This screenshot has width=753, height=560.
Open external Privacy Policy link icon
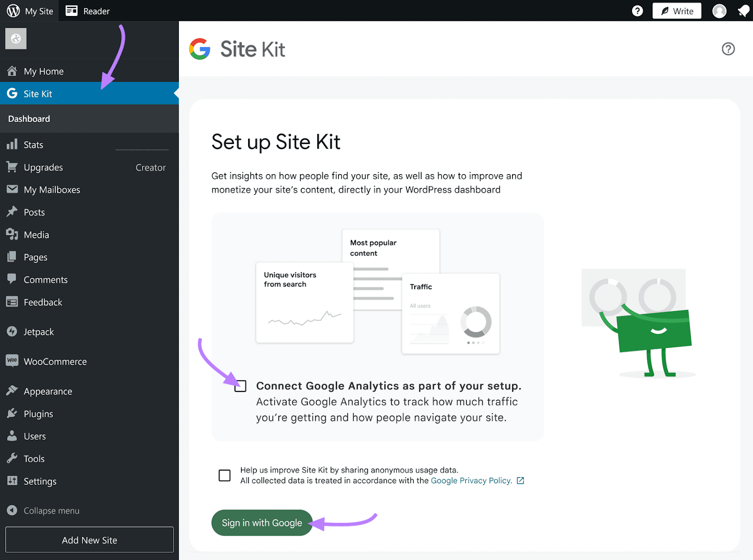click(x=521, y=480)
